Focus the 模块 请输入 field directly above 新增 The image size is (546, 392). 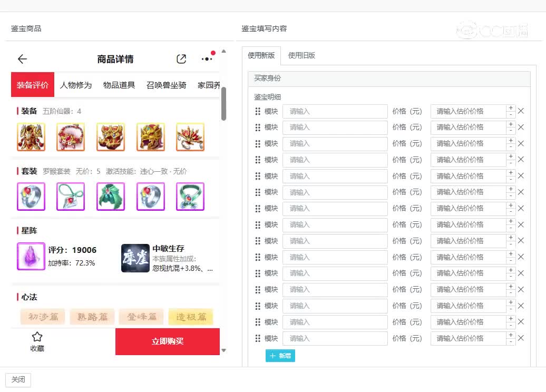click(335, 338)
